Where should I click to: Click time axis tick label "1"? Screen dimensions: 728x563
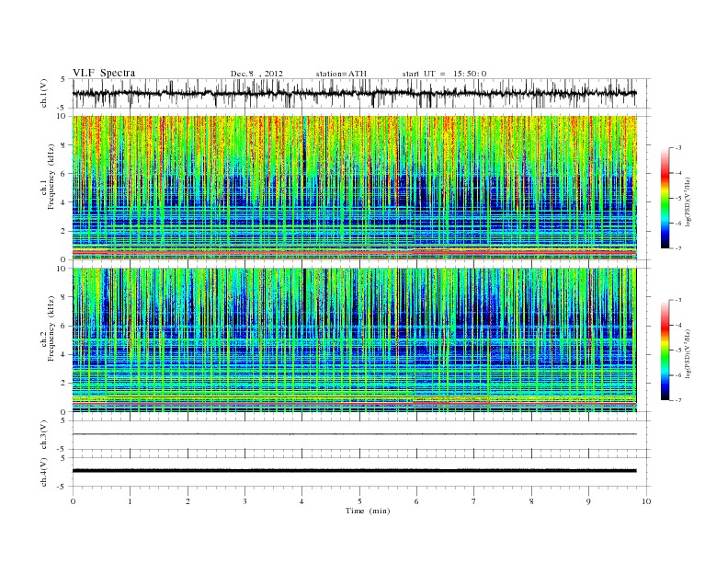pos(130,501)
